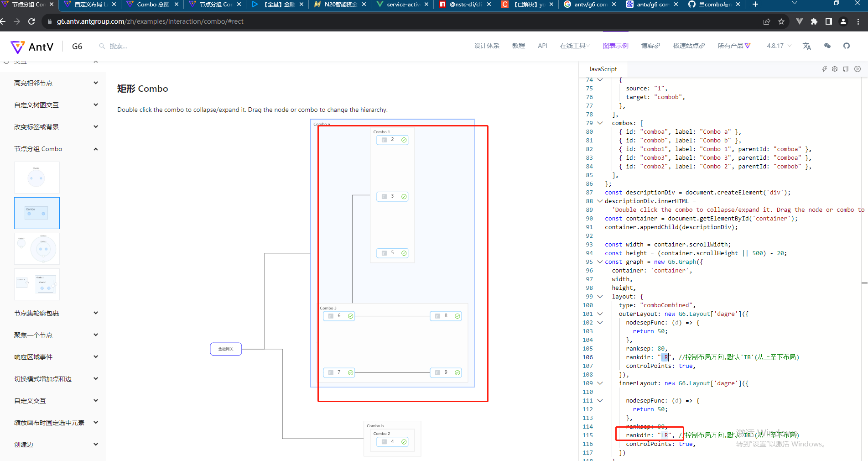Switch language using the translate icon
The image size is (868, 461).
(x=807, y=46)
